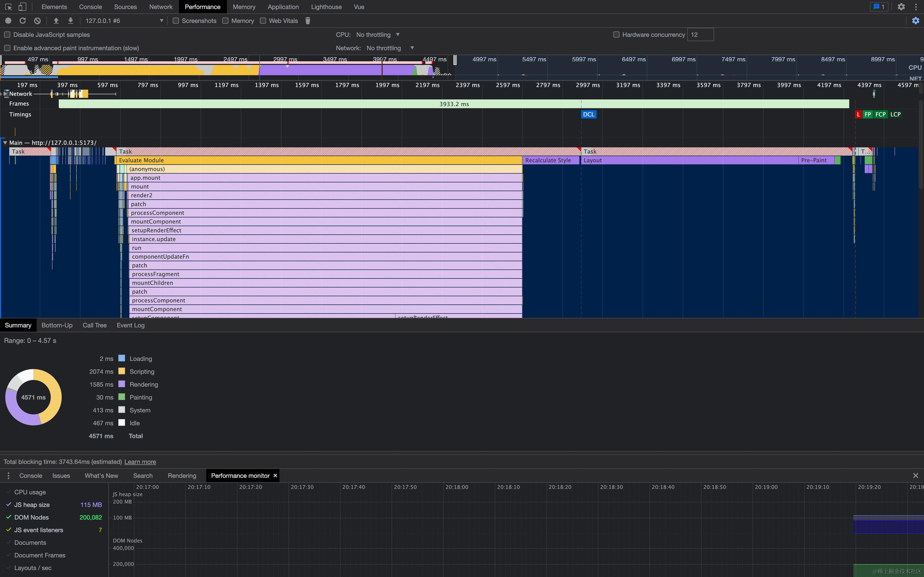Image resolution: width=924 pixels, height=577 pixels.
Task: Open the CPU throttling dropdown
Action: point(378,35)
